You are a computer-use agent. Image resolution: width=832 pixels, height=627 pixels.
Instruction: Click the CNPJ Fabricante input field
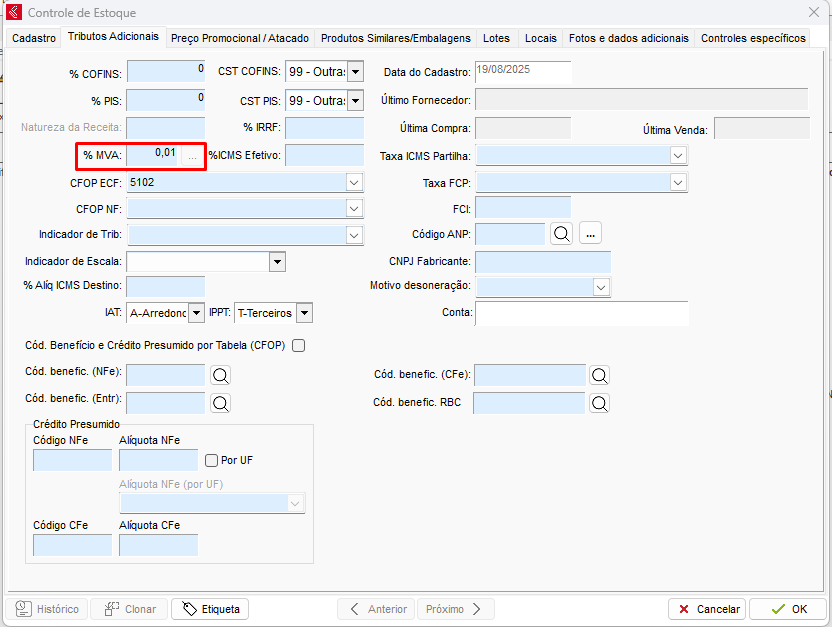(x=542, y=261)
